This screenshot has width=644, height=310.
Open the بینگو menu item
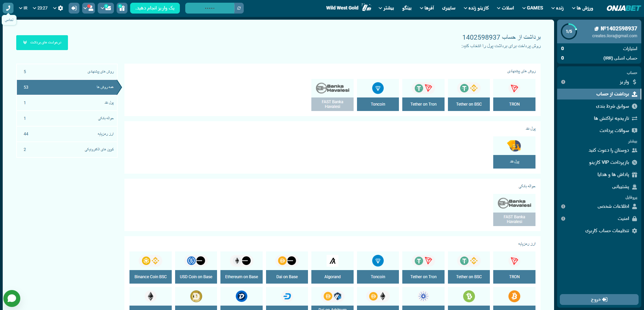[x=407, y=8]
